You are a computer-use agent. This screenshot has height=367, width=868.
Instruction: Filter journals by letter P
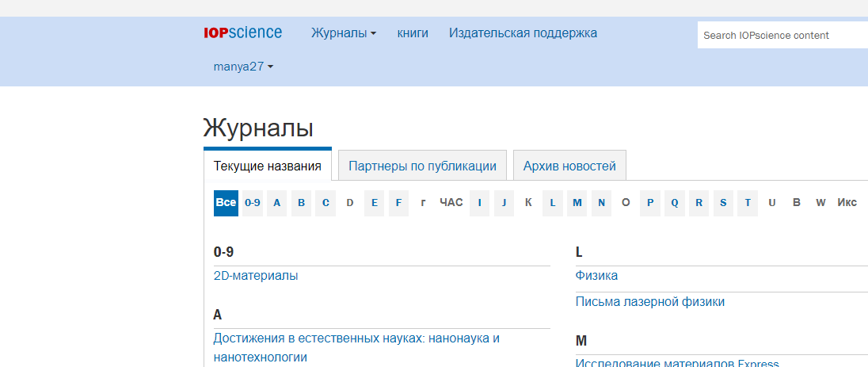pos(650,203)
